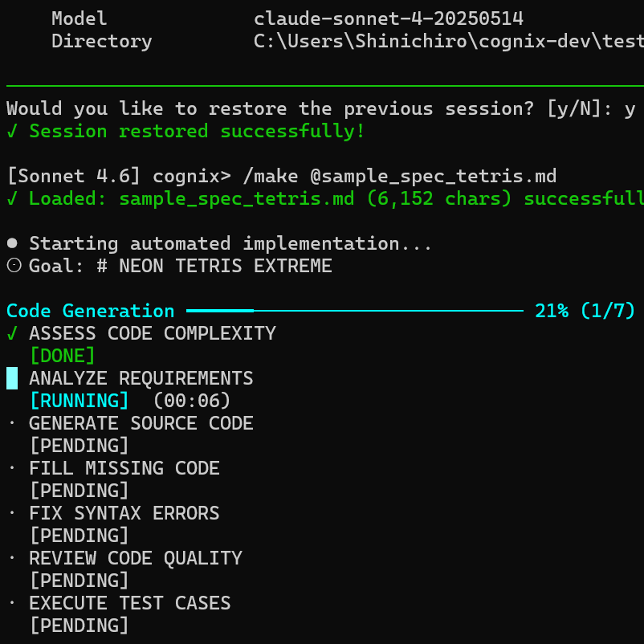Click '[PENDING]' under EXECUTE TEST CASES

[x=79, y=626]
